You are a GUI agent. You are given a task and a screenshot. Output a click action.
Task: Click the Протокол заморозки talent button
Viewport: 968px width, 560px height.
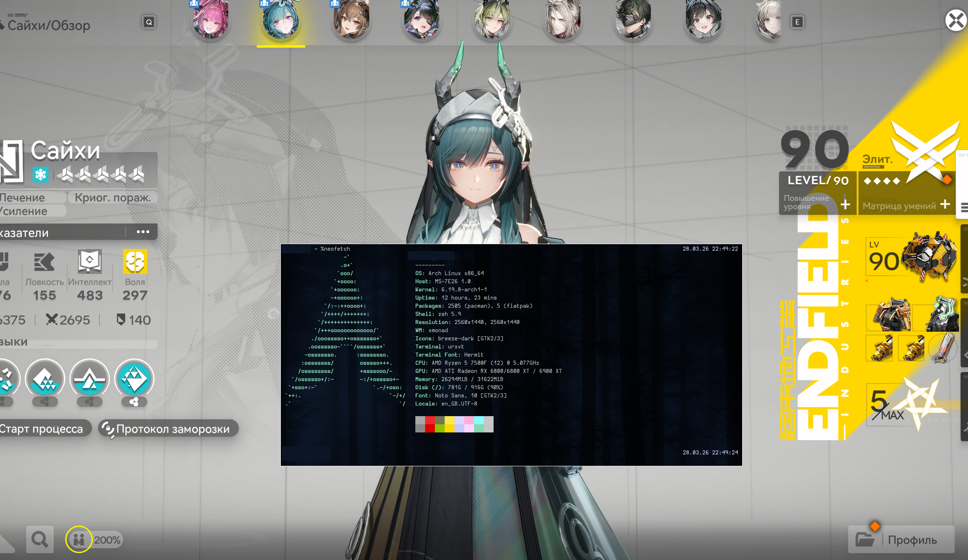click(168, 429)
